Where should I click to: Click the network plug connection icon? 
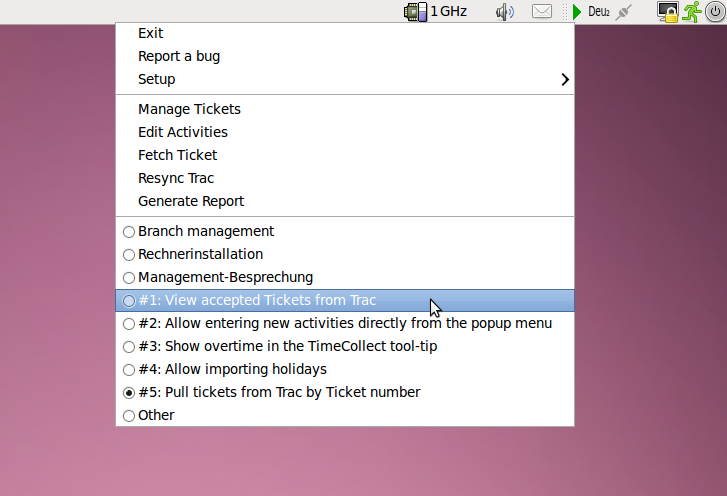(x=625, y=12)
